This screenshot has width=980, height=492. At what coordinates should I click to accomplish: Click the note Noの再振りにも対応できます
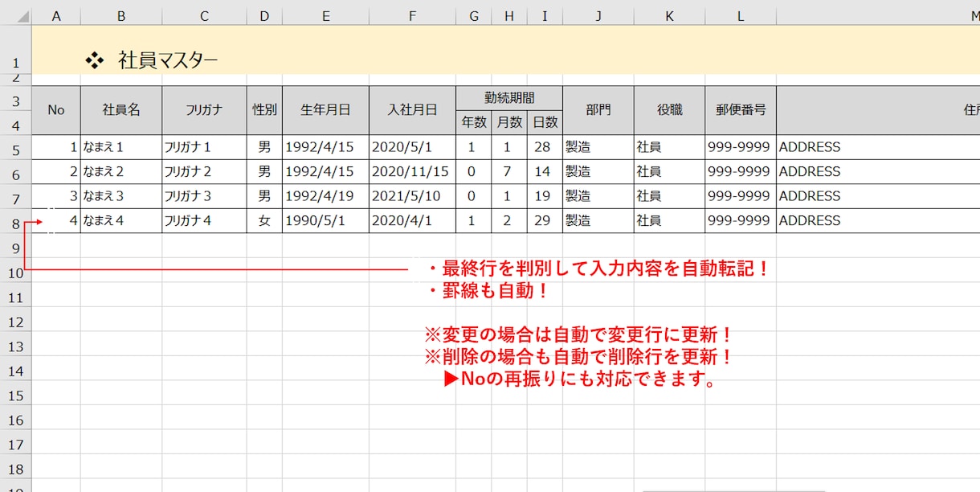pos(580,379)
